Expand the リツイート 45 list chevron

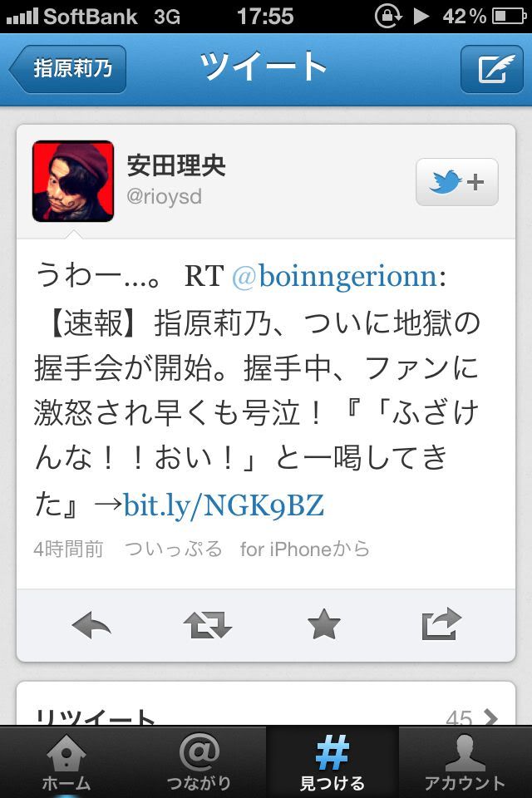(490, 717)
